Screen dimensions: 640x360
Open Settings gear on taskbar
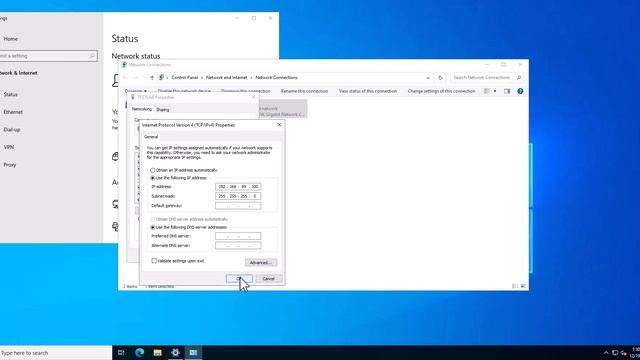tap(176, 353)
